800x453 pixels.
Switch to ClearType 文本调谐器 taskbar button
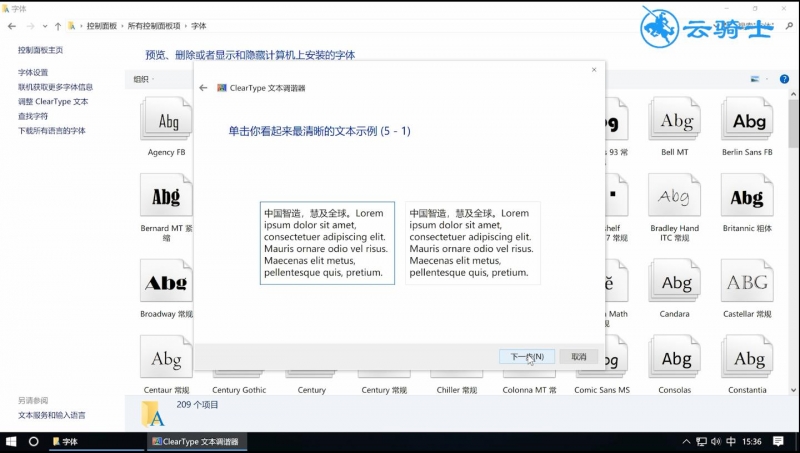point(197,442)
